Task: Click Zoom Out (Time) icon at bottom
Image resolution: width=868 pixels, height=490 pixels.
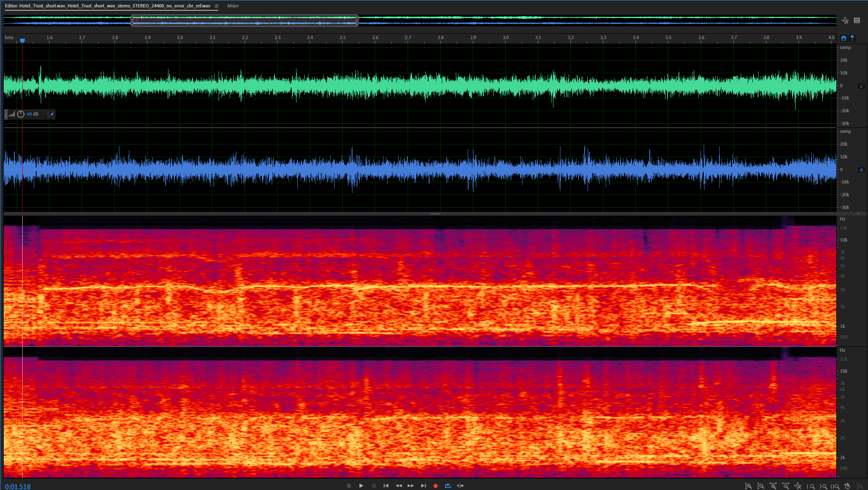Action: 786,486
